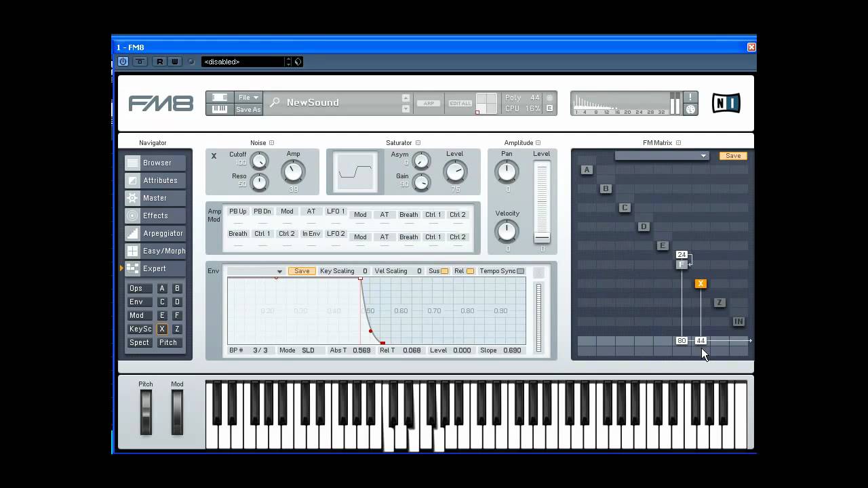Open the FM Matrix preset dropdown
Viewport: 868px width, 488px height.
661,156
